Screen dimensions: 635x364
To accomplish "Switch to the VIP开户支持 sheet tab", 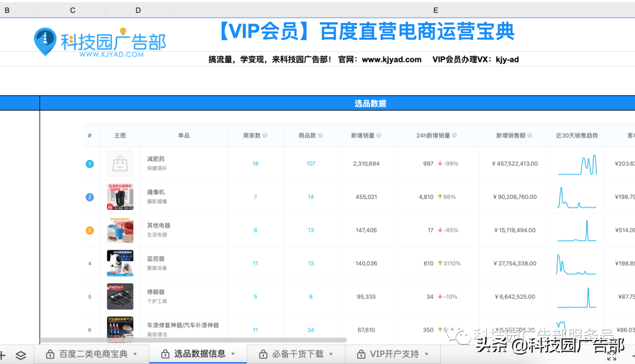I will tap(394, 354).
